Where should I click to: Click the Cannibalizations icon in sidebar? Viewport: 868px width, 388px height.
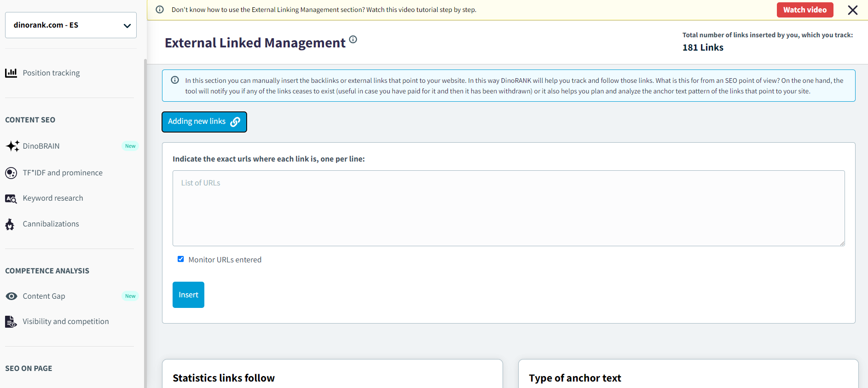[10, 224]
